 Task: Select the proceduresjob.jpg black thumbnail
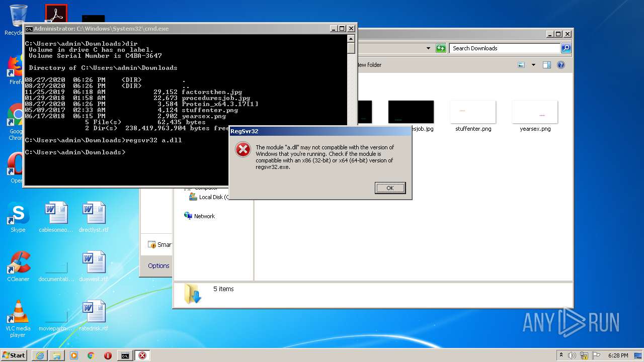click(411, 112)
